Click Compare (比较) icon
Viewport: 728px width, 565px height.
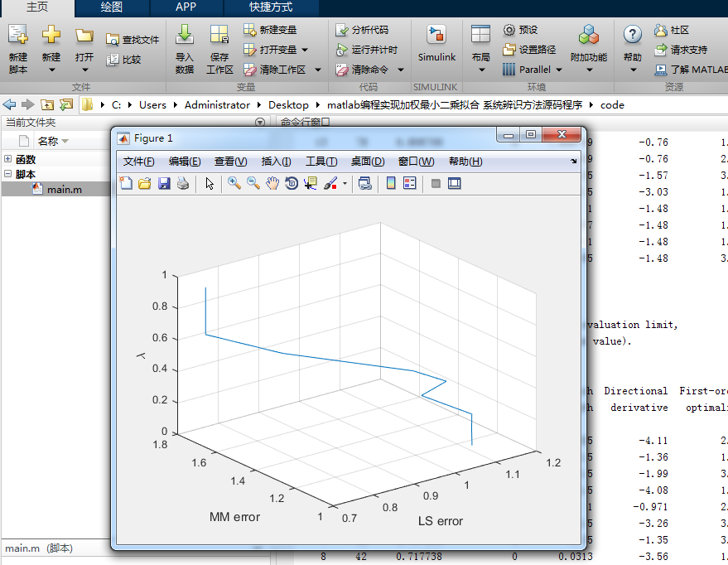click(113, 60)
